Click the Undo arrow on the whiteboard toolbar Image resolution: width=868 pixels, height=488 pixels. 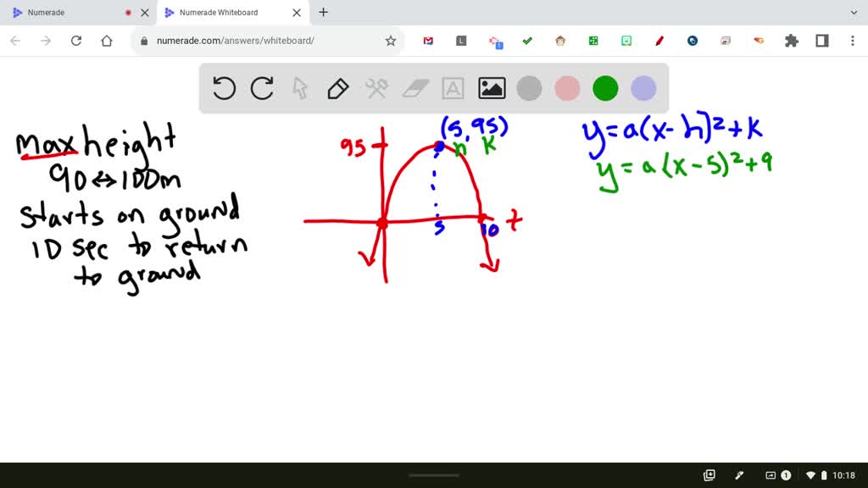tap(224, 87)
